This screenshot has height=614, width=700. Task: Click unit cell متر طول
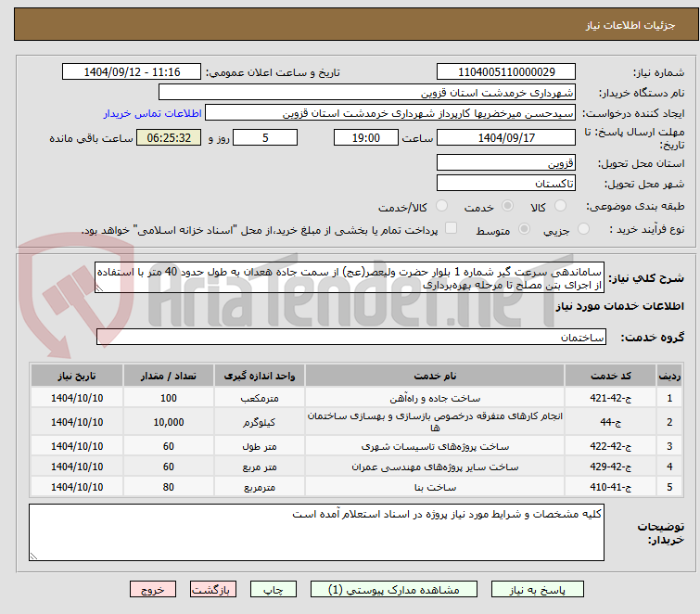260,446
